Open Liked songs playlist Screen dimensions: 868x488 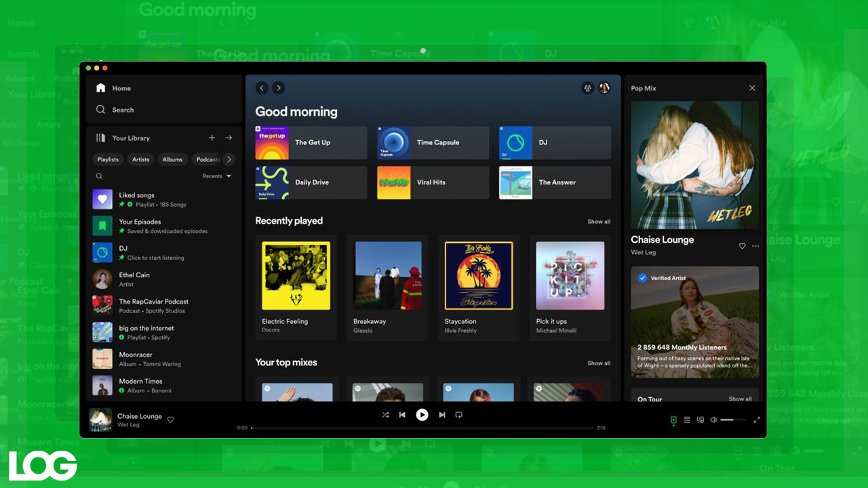pyautogui.click(x=163, y=199)
